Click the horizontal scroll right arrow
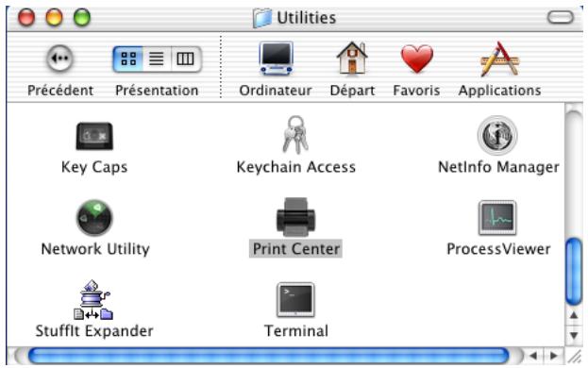The image size is (588, 368). [x=553, y=356]
